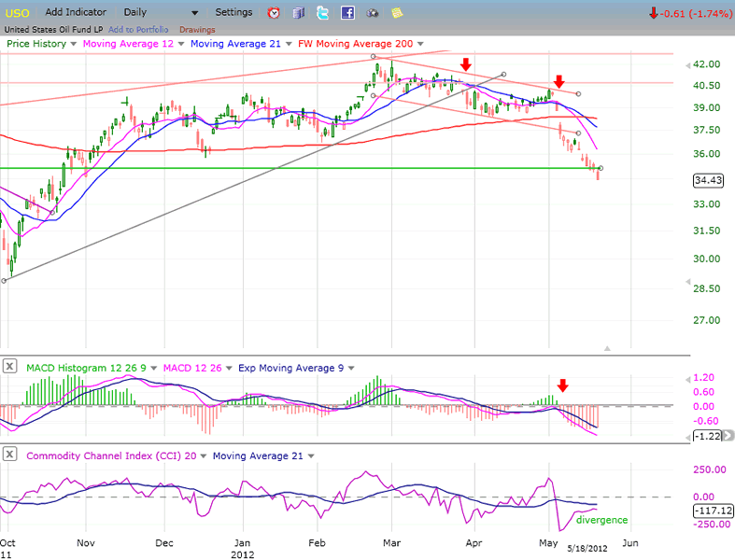Click the gray triangle below price axis

click(x=607, y=348)
